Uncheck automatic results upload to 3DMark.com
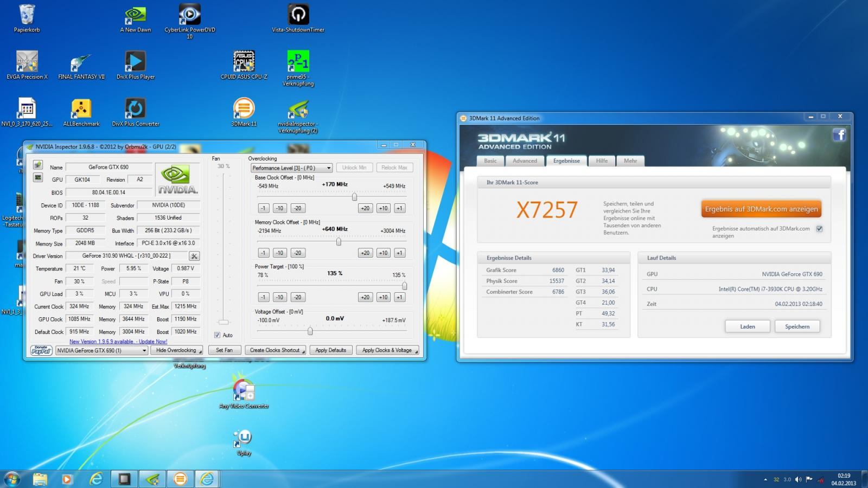 (x=819, y=229)
